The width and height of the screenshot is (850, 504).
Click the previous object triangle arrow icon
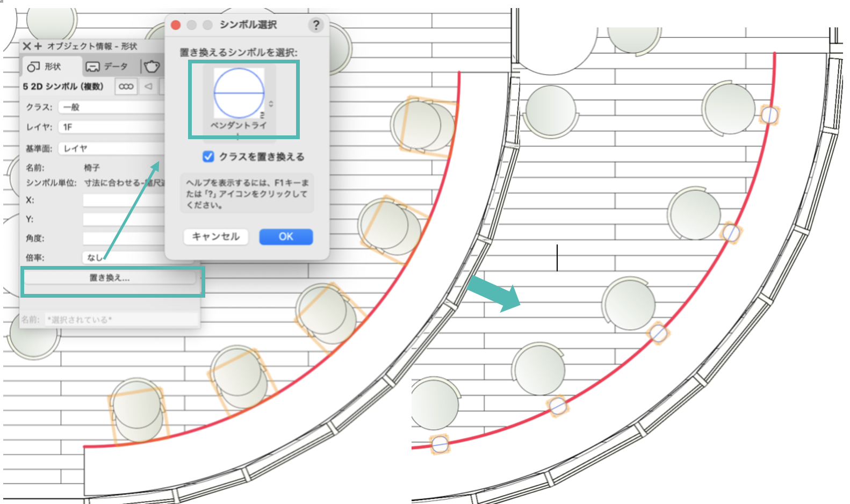tap(149, 87)
